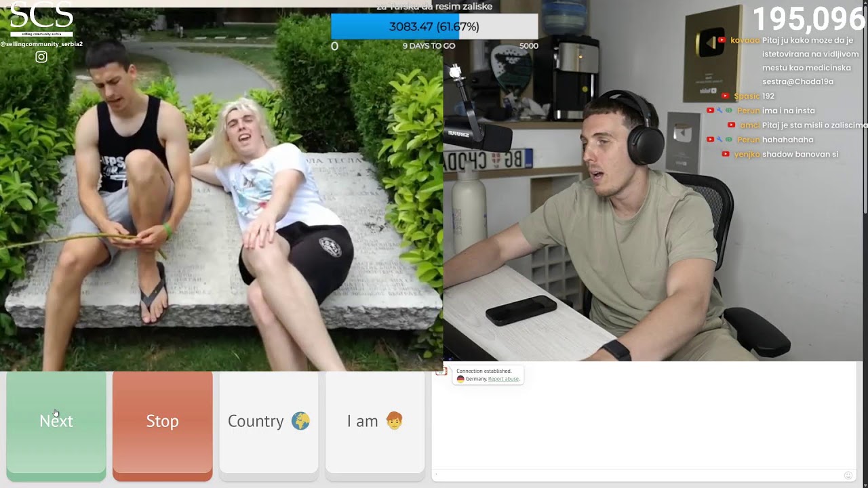Click the '9 DAYS TO GO' label
Viewport: 868px width, 488px height.
tap(429, 46)
